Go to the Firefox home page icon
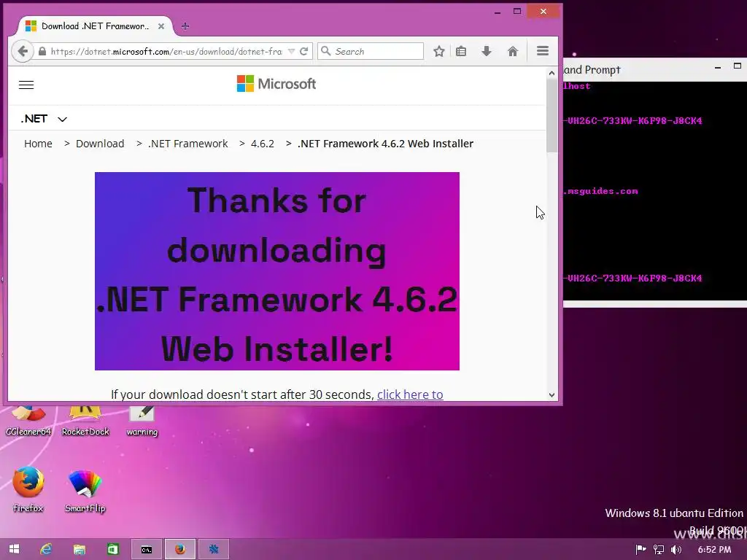Screen dimensions: 747x560 coord(513,52)
